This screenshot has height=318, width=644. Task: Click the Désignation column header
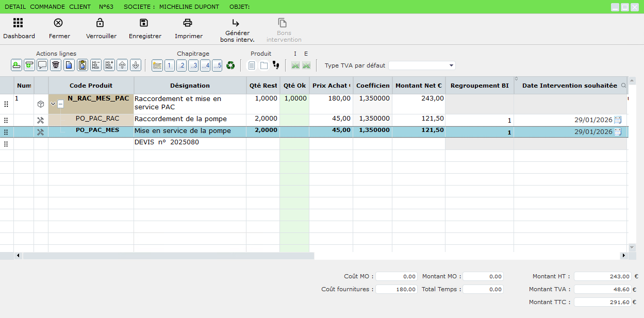[x=190, y=86]
